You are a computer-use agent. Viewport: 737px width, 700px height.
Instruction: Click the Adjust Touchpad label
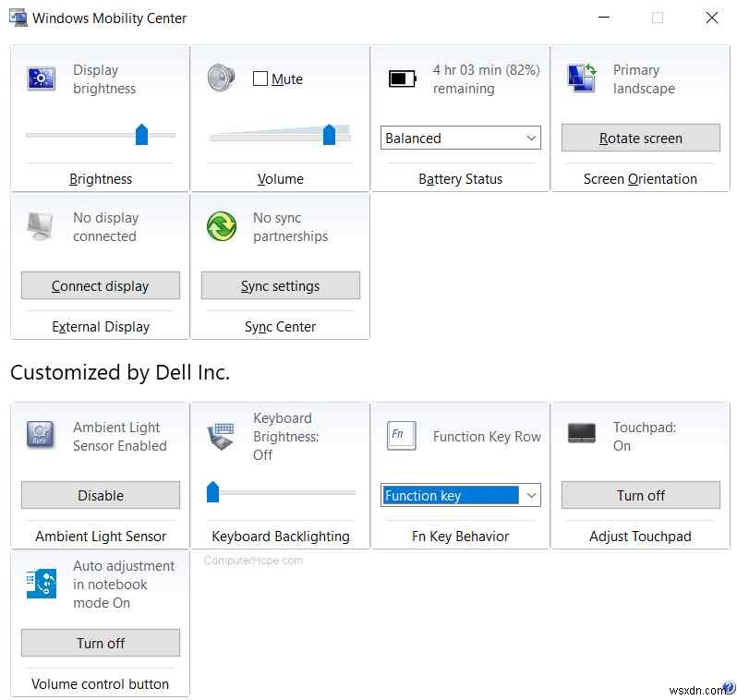(x=640, y=536)
